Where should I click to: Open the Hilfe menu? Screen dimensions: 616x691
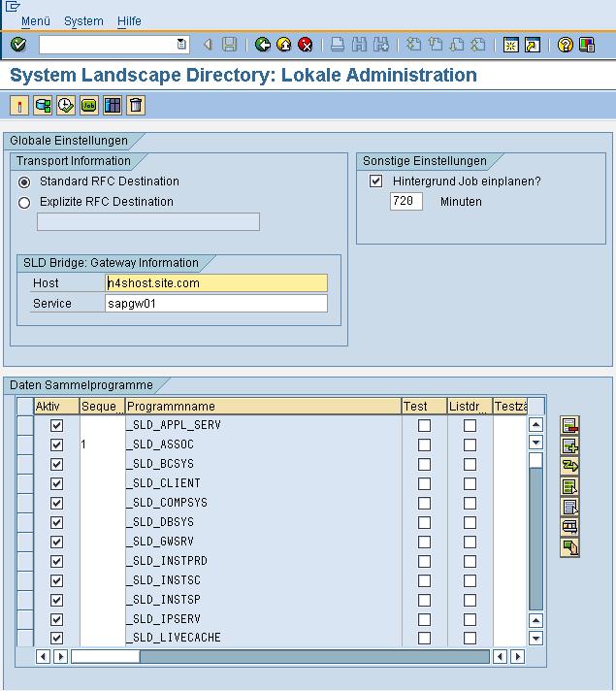[129, 21]
